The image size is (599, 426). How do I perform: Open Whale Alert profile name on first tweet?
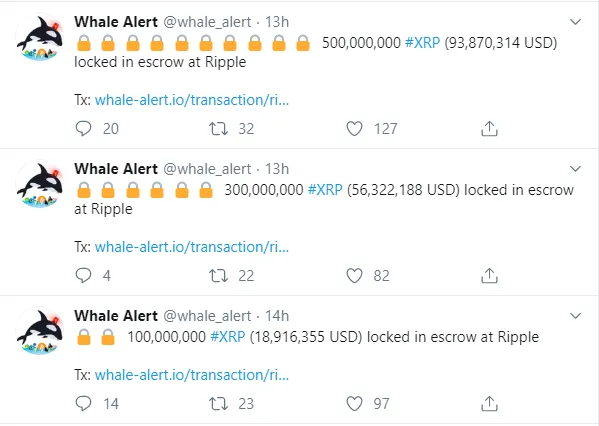point(116,22)
